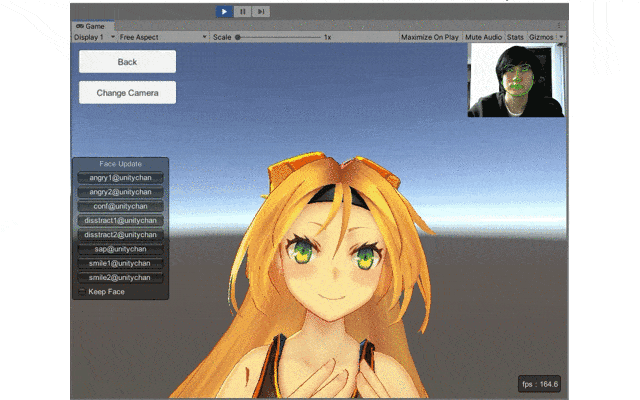The height and width of the screenshot is (400, 640).
Task: Click the Back button
Action: (x=127, y=62)
